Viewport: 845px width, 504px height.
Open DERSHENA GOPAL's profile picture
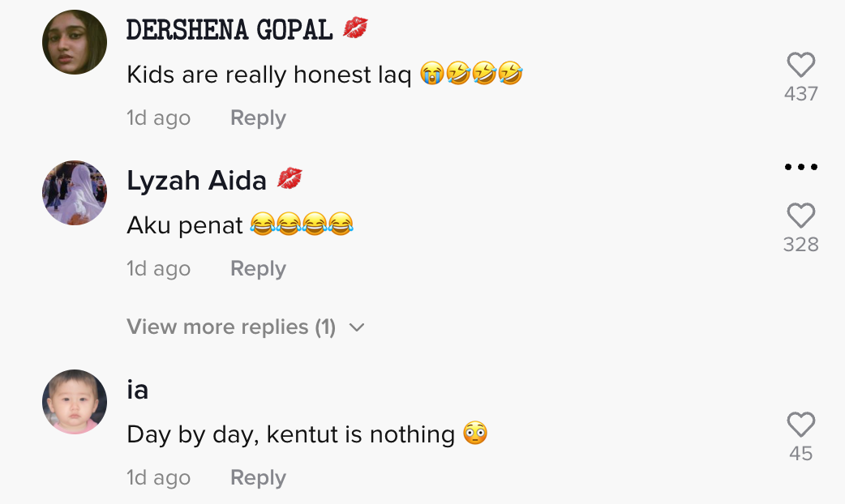75,42
